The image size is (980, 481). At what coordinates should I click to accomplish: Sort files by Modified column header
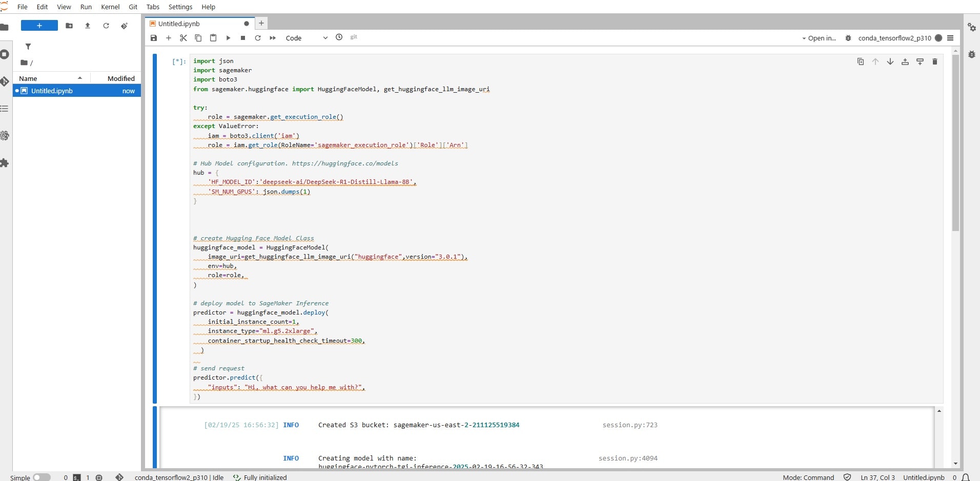[x=116, y=78]
